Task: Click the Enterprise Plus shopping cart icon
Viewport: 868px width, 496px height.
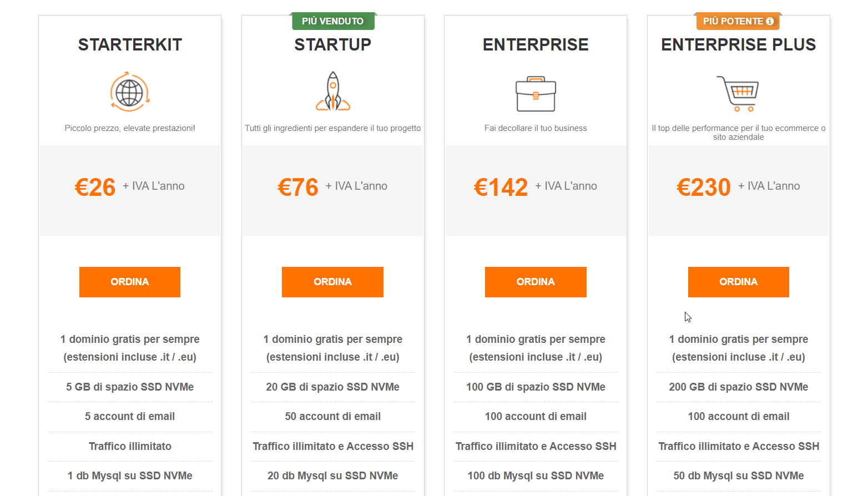Action: pos(738,94)
